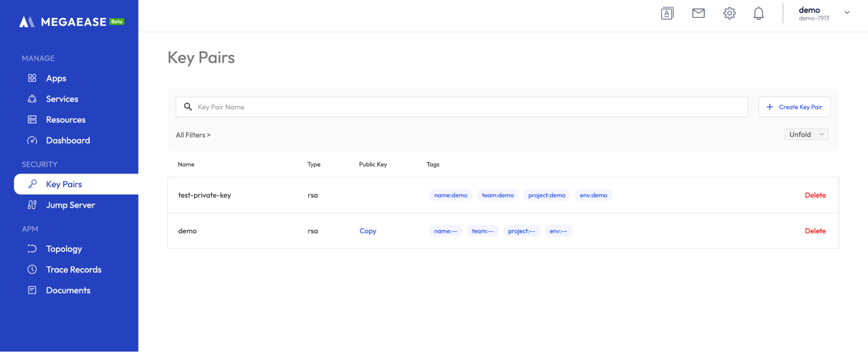Delete the test-private-key key pair
This screenshot has width=868, height=352.
pos(815,195)
